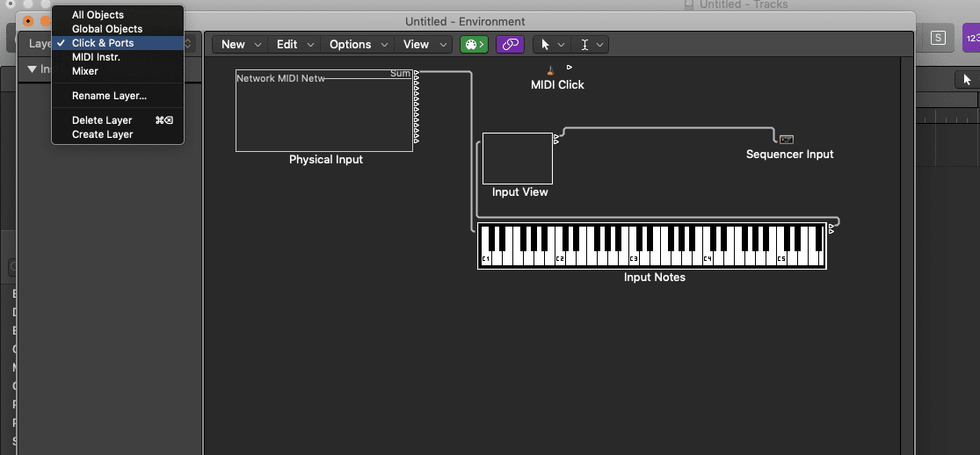980x455 pixels.
Task: Click the Sequencer Input object icon
Action: 786,139
